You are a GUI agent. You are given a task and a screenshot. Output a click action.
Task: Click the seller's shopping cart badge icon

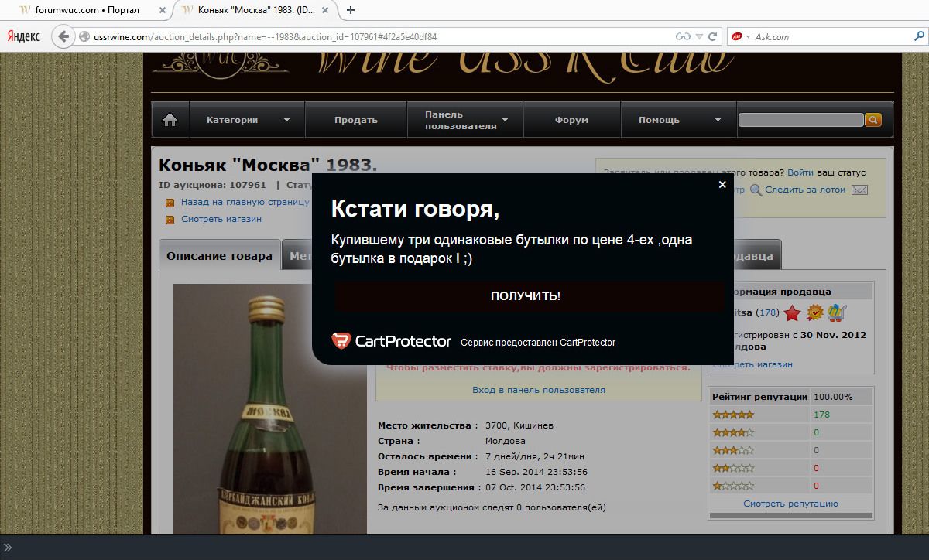coord(836,312)
